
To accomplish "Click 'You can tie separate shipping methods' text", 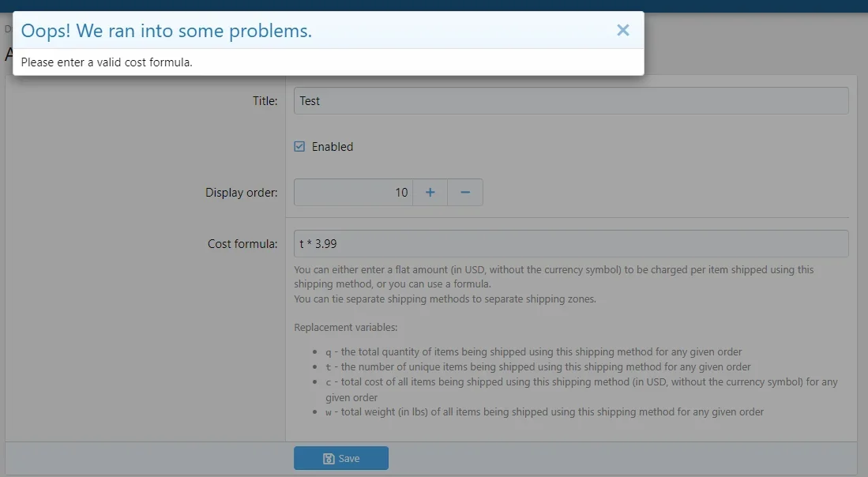I will click(x=445, y=299).
